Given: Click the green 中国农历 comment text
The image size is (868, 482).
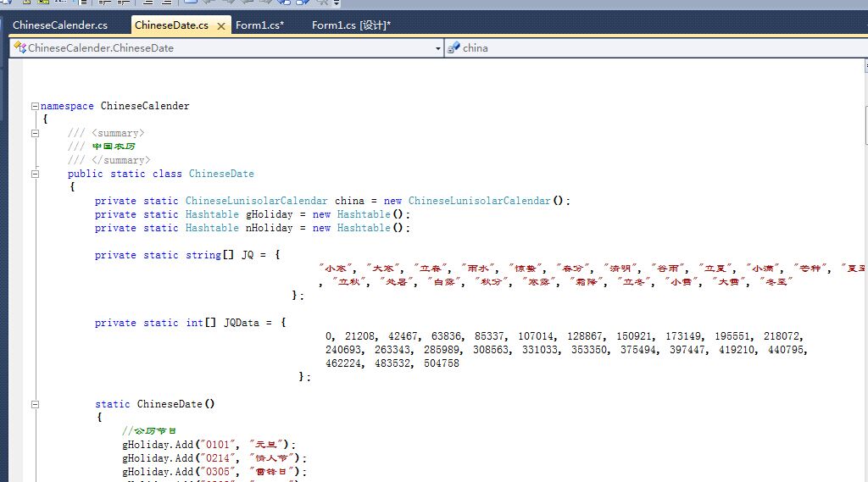Looking at the screenshot, I should (x=114, y=147).
